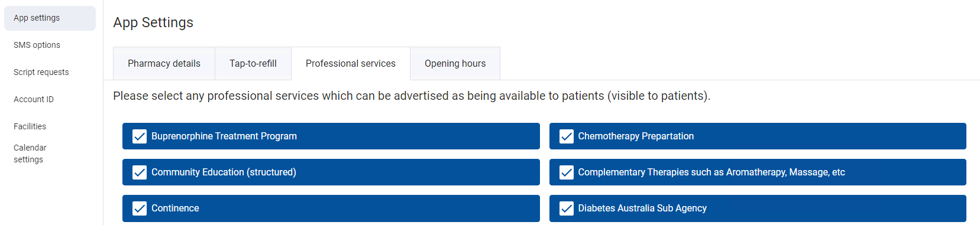This screenshot has height=225, width=980.
Task: Click the App Settings page heading
Action: (x=153, y=22)
